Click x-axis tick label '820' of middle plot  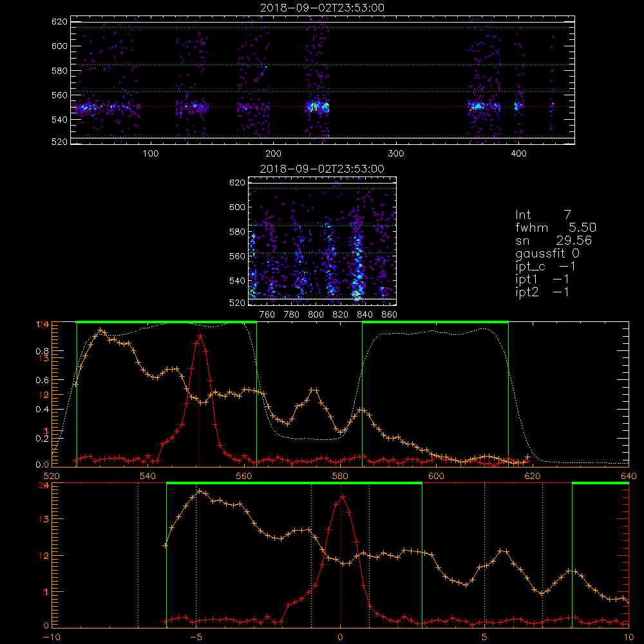341,315
